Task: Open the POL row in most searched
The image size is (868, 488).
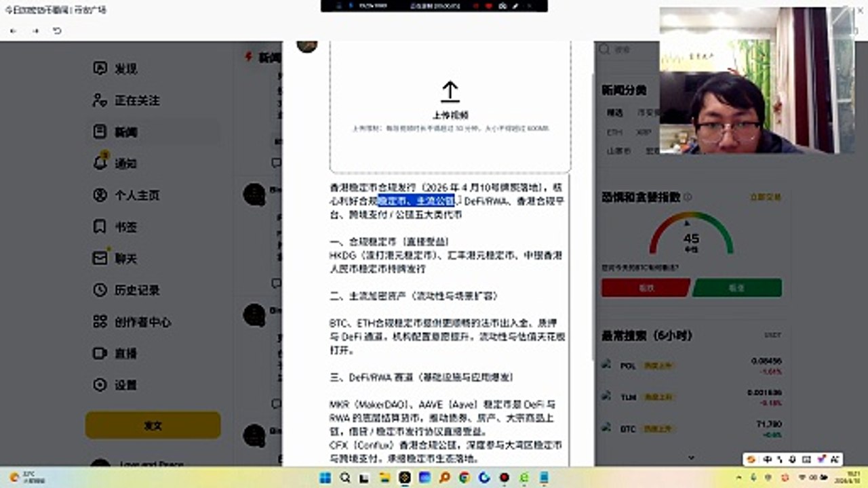Action: click(x=692, y=366)
